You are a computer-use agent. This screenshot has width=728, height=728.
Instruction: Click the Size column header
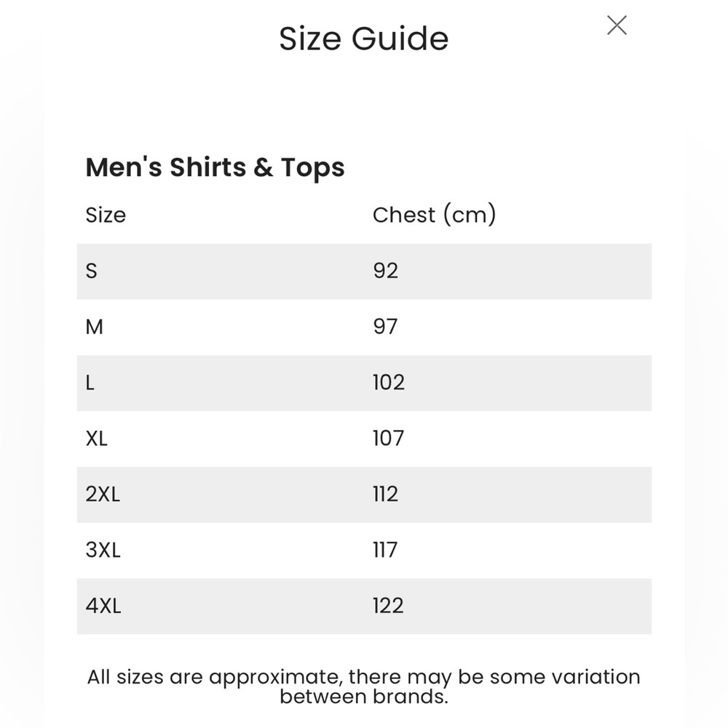(106, 215)
